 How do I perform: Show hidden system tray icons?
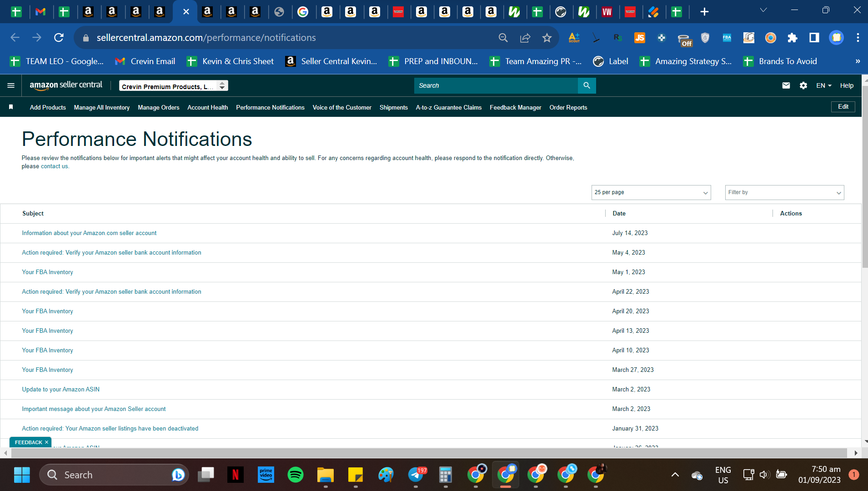675,475
